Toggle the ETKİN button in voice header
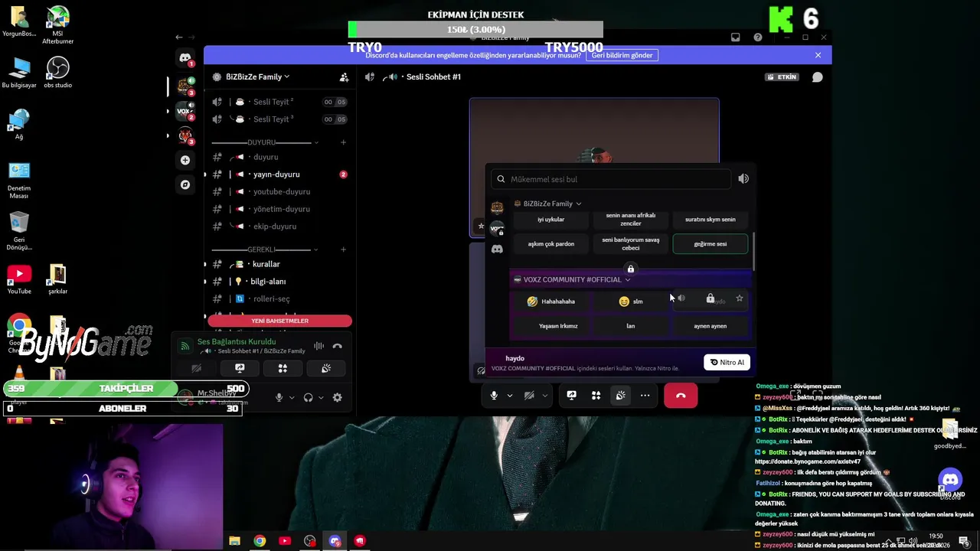Image resolution: width=980 pixels, height=551 pixels. (x=782, y=77)
